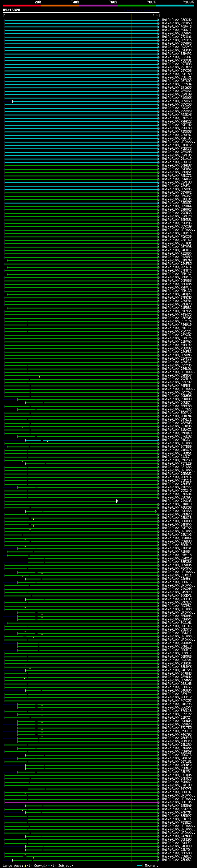Select the UniRef100_D0BNZ3 label

[x=177, y=515]
